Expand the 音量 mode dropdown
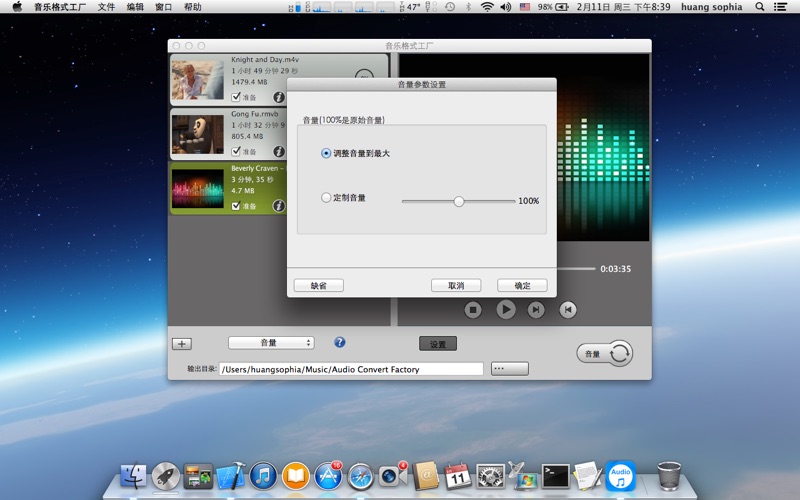 tap(271, 343)
